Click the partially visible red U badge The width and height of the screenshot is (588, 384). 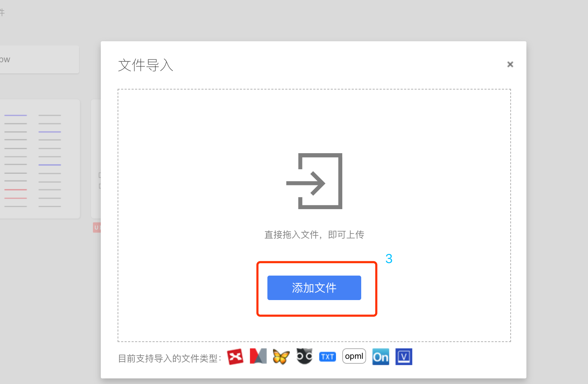(x=97, y=227)
